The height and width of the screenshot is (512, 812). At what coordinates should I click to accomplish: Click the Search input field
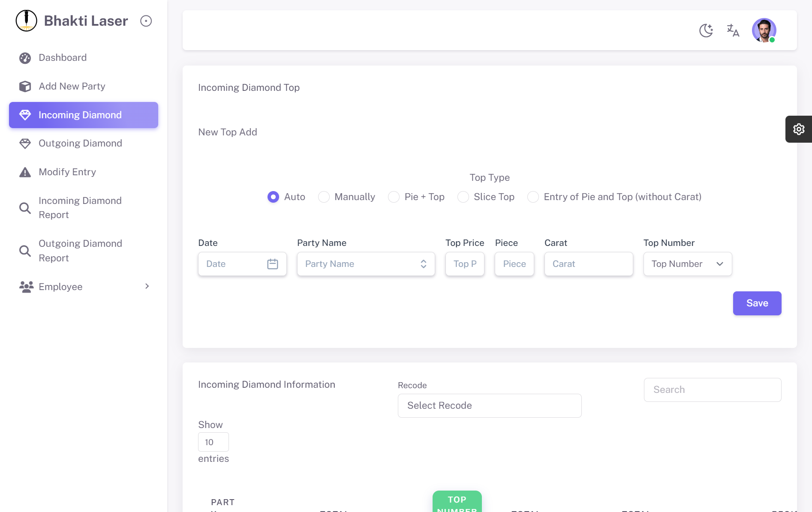click(x=712, y=390)
